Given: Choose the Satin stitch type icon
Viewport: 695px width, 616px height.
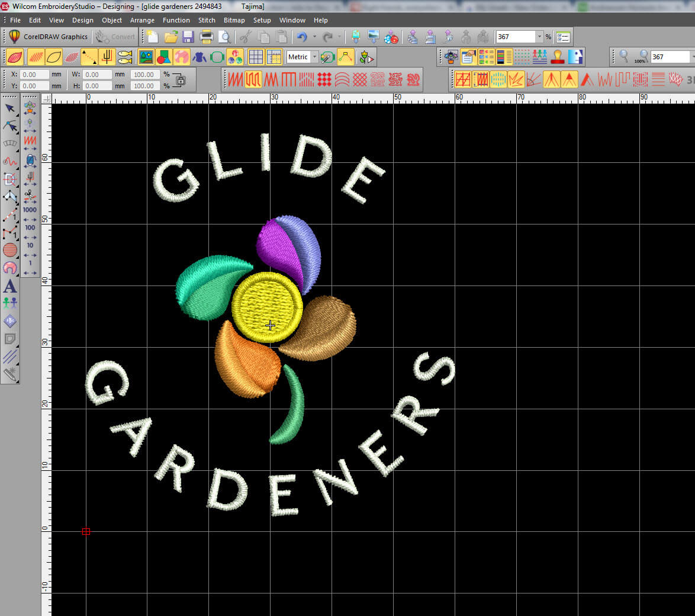Looking at the screenshot, I should tap(236, 79).
